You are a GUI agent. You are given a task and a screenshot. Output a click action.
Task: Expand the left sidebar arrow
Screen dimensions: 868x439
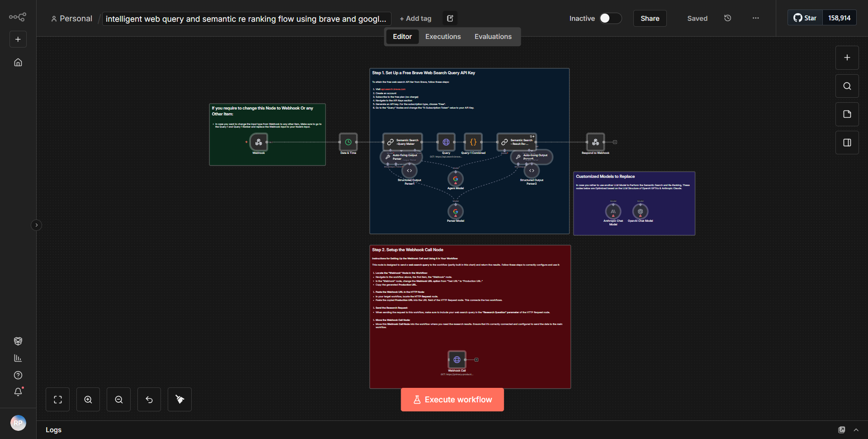tap(36, 225)
